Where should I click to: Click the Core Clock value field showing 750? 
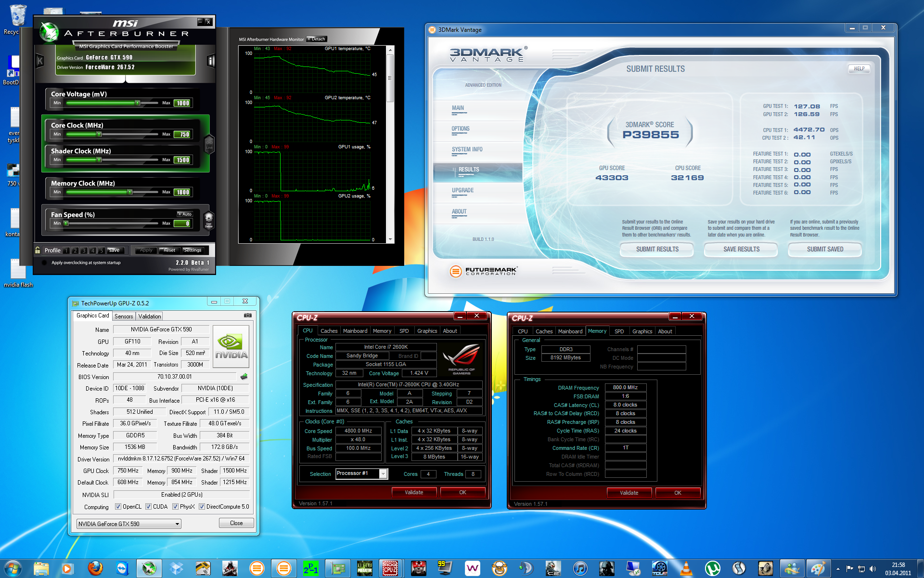183,134
